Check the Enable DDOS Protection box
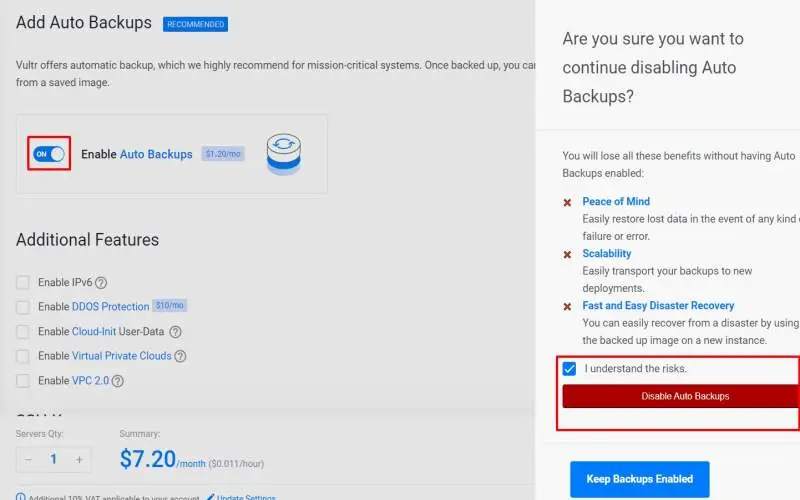The width and height of the screenshot is (800, 500). (x=23, y=307)
